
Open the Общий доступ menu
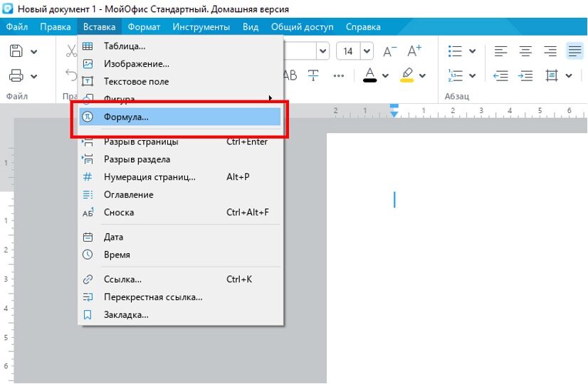pyautogui.click(x=303, y=27)
